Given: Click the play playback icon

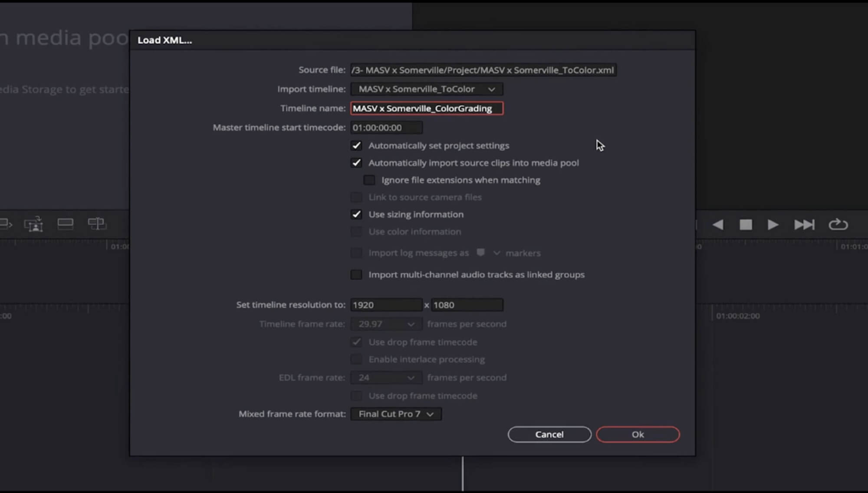Looking at the screenshot, I should (x=773, y=225).
